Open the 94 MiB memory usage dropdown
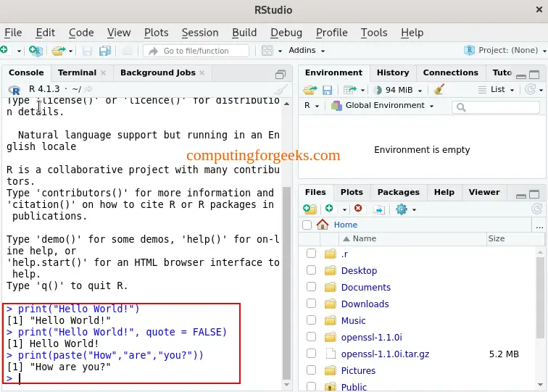The width and height of the screenshot is (548, 392). tap(399, 90)
